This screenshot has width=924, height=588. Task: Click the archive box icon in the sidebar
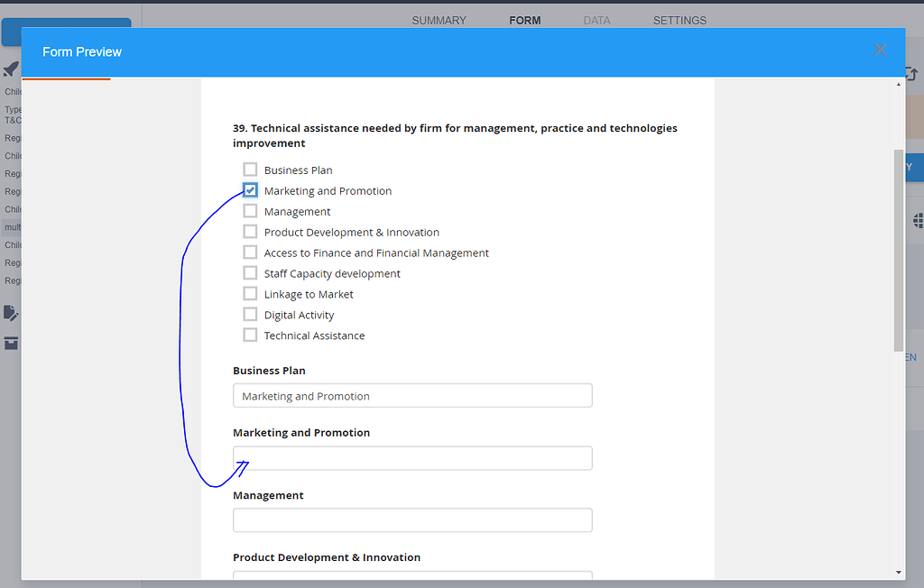tap(10, 343)
